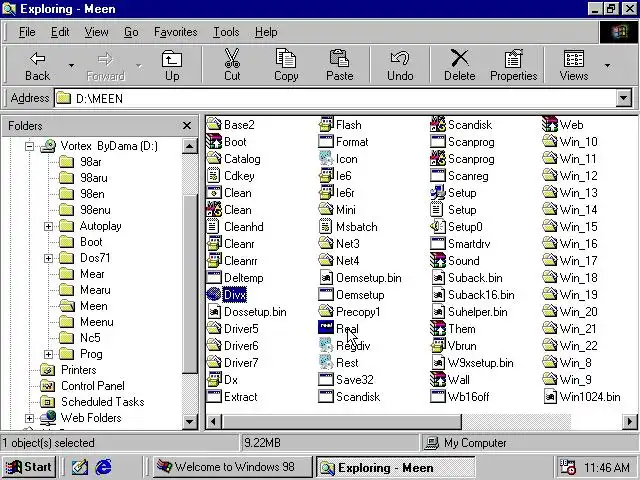
Task: Select Scheduled Tasks in the tree
Action: coord(92,402)
